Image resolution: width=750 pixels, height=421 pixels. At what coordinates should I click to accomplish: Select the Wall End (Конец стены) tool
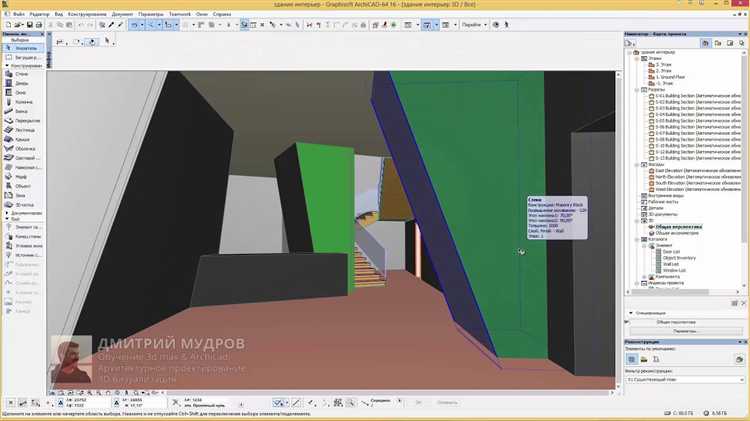coord(22,236)
